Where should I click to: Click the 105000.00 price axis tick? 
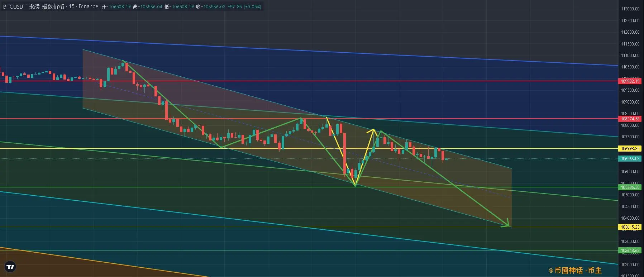[x=630, y=195]
